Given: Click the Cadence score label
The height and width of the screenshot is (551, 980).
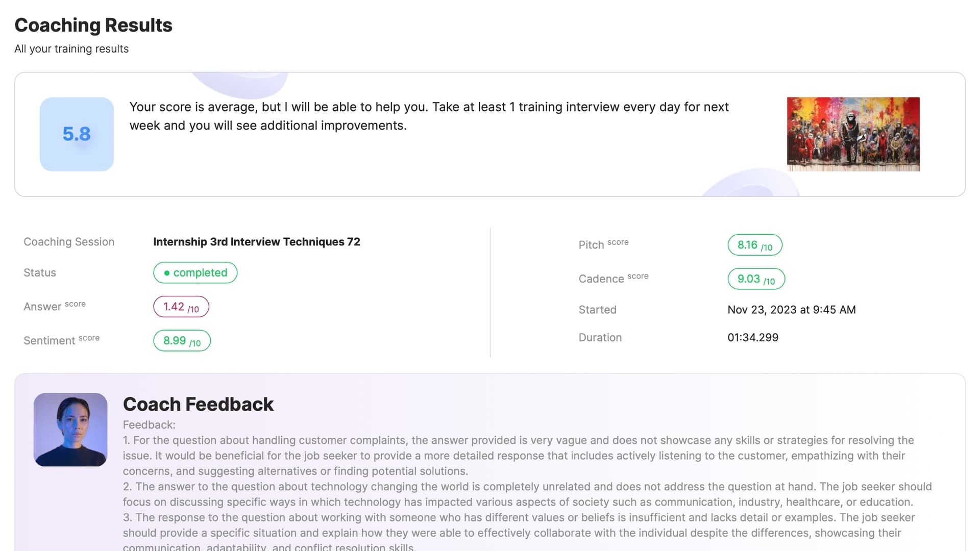Looking at the screenshot, I should (x=613, y=278).
